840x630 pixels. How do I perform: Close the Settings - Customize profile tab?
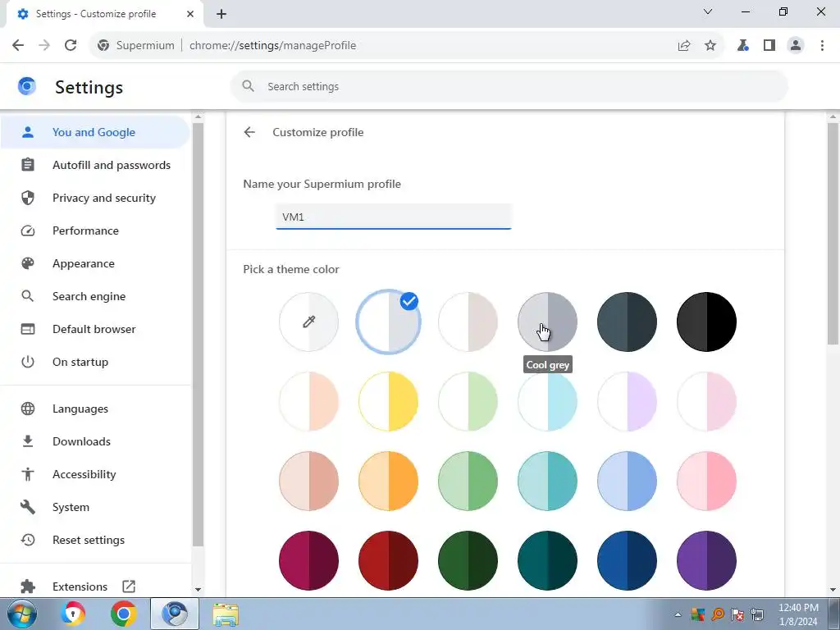[x=190, y=14]
